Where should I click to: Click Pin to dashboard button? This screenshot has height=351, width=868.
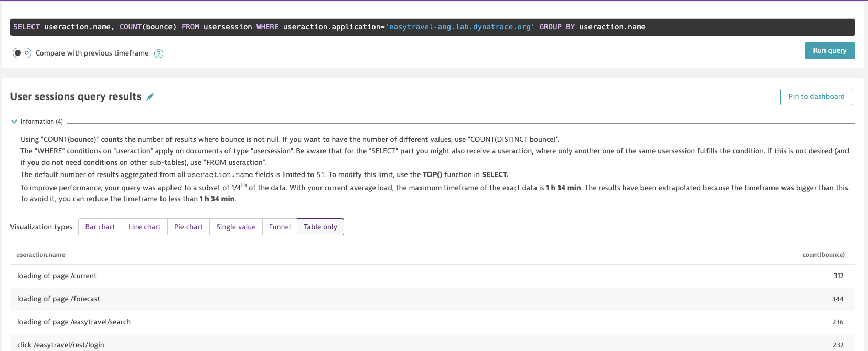pos(816,97)
